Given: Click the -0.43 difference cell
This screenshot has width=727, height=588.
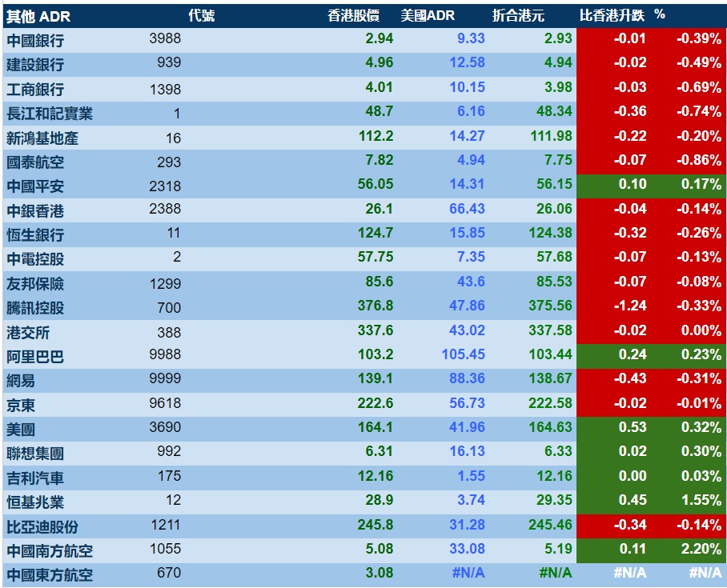Looking at the screenshot, I should click(630, 378).
